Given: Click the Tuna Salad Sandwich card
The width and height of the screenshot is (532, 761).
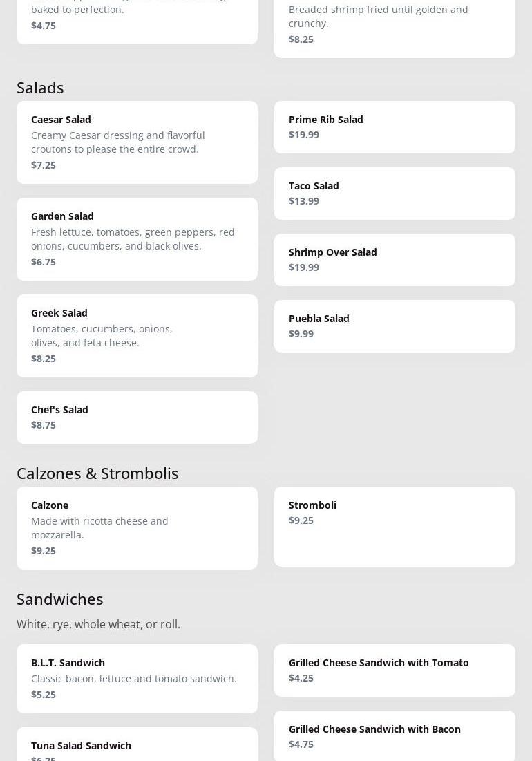Looking at the screenshot, I should (x=137, y=746).
